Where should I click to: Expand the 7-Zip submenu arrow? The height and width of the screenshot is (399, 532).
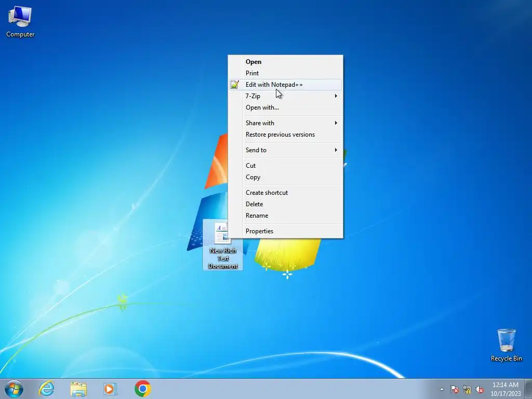click(x=336, y=96)
